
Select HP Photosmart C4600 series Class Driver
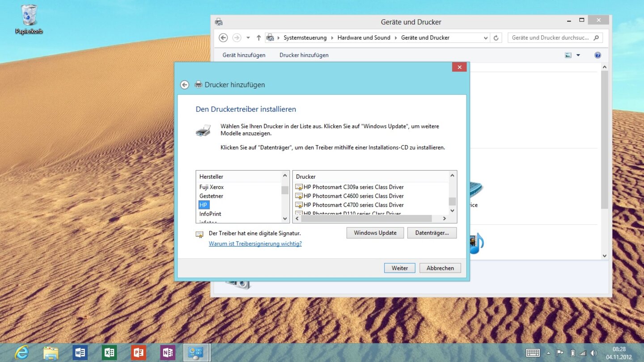[x=349, y=196]
